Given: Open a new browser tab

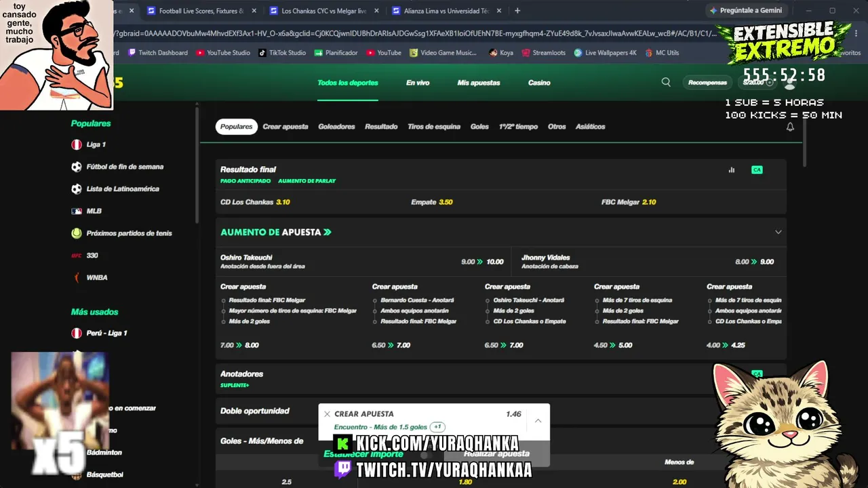Looking at the screenshot, I should (x=517, y=11).
